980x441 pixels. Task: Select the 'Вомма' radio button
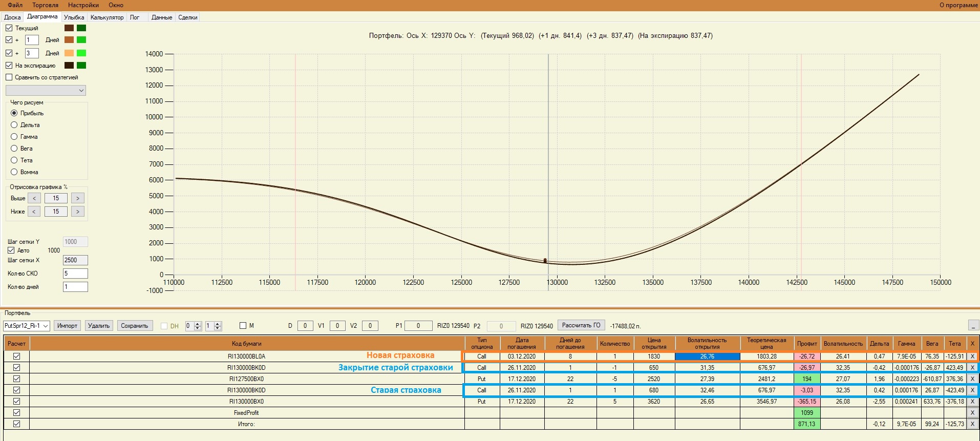[14, 172]
